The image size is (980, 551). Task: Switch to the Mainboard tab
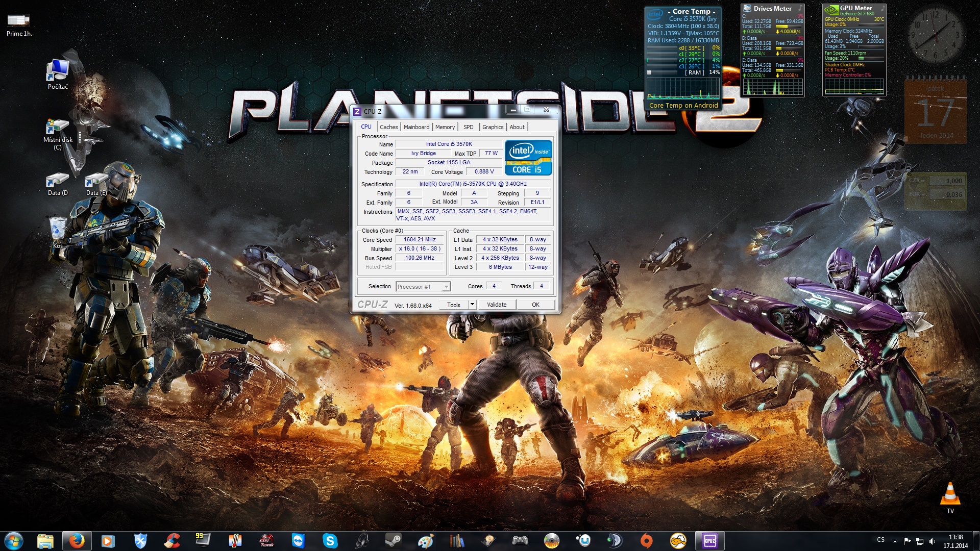pos(416,127)
